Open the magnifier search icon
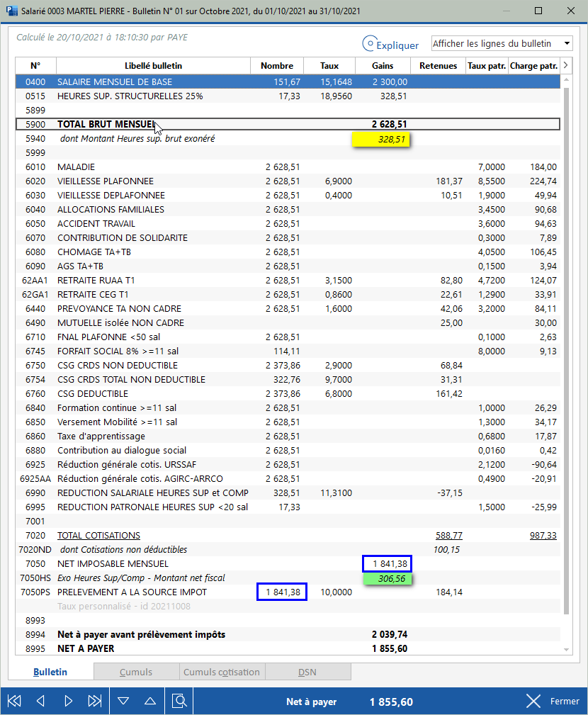This screenshot has height=715, width=588. coord(180,701)
